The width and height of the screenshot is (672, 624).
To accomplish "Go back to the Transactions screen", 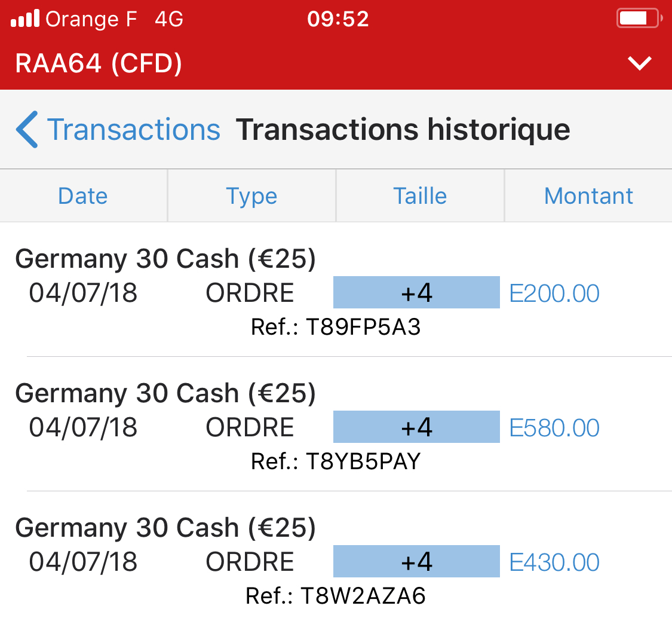I will pyautogui.click(x=133, y=130).
